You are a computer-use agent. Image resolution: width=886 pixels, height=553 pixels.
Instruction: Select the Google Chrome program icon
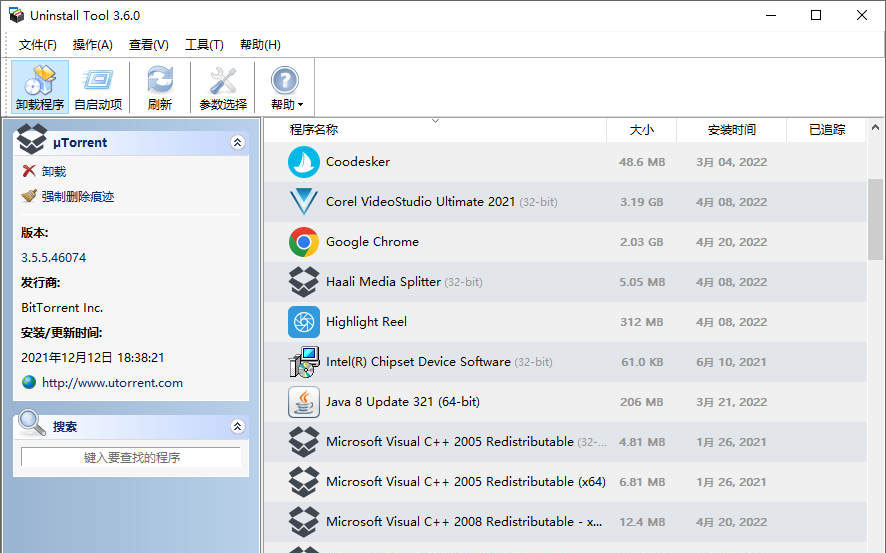tap(304, 242)
